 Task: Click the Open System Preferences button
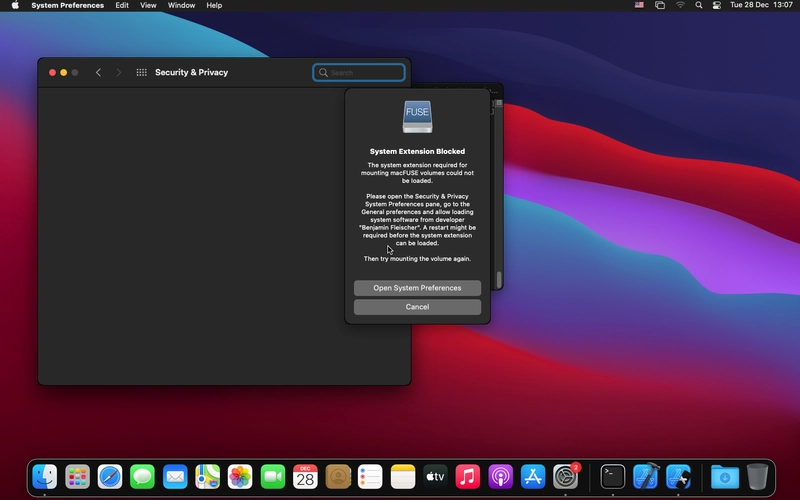tap(417, 288)
